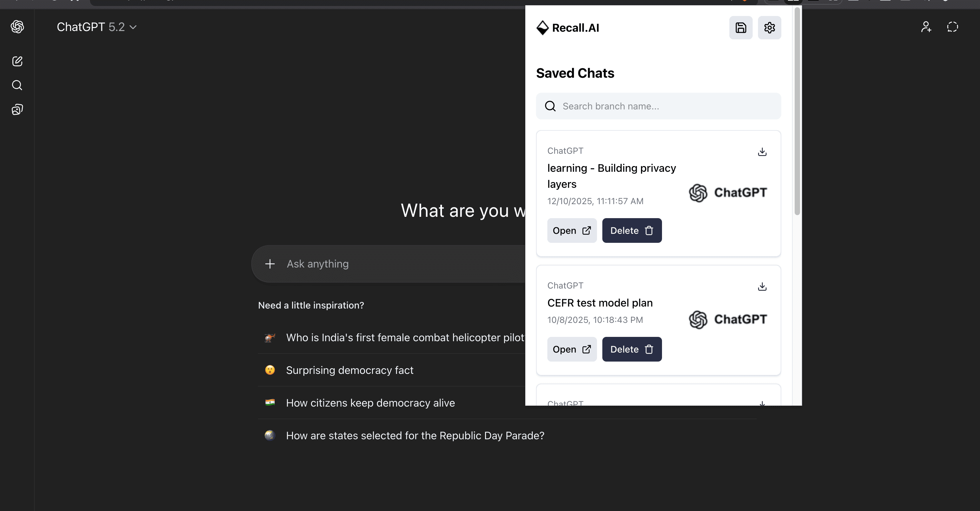Save current chat using Recall.AI save icon

740,27
